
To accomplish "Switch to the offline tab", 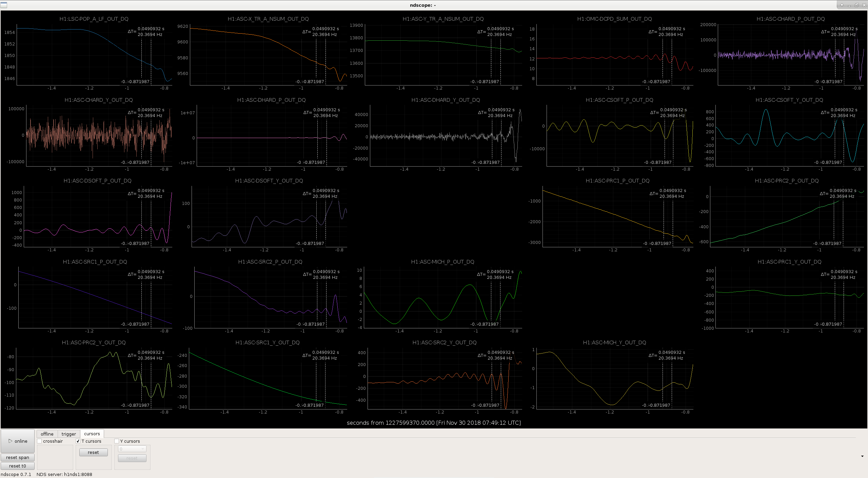I will point(47,434).
